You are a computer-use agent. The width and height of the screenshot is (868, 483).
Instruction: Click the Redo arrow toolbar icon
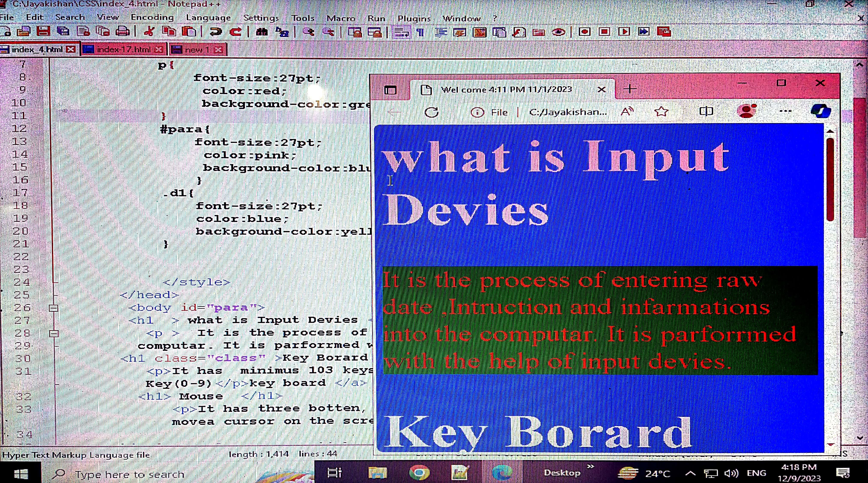click(x=236, y=32)
